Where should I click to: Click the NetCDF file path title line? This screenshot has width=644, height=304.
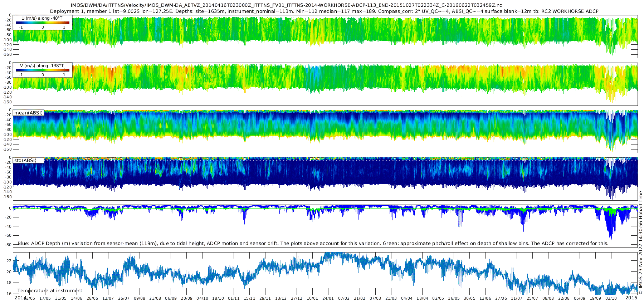click(286, 5)
